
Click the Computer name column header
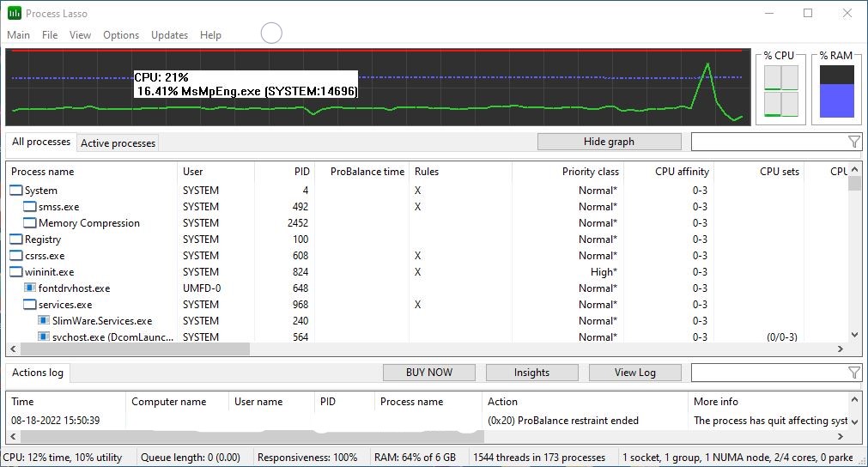[x=177, y=402]
